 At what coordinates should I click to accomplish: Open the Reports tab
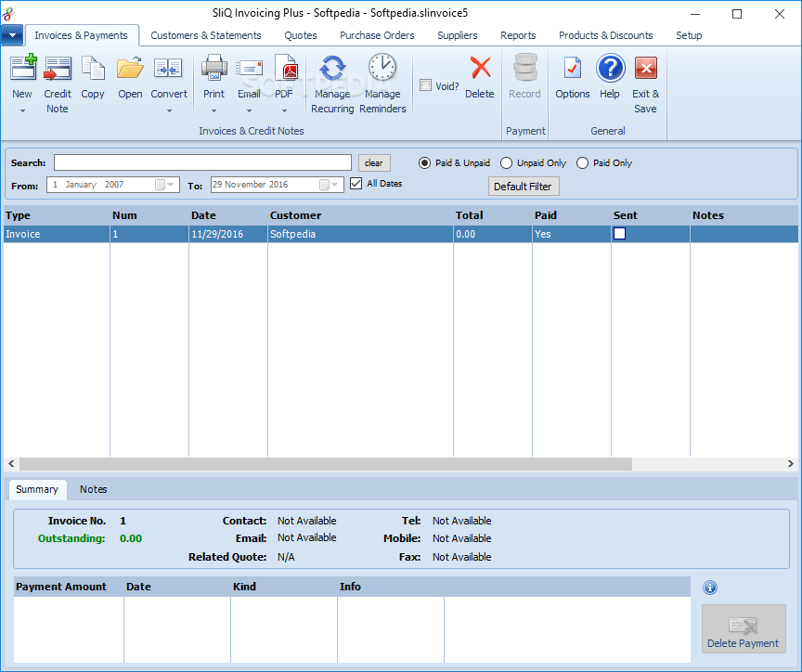pyautogui.click(x=518, y=35)
